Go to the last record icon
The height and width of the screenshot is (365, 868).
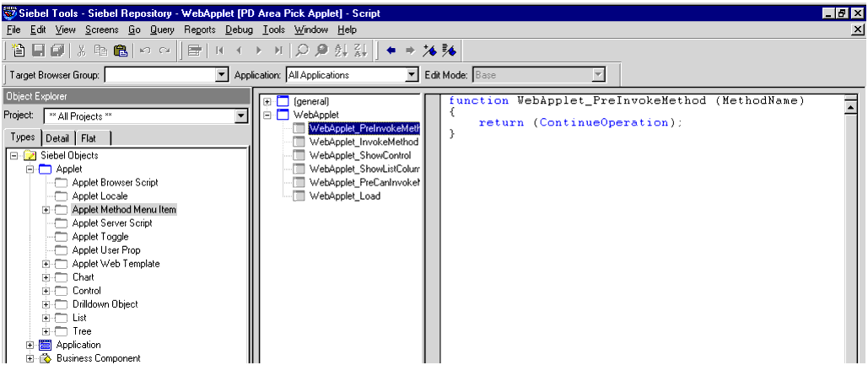pyautogui.click(x=278, y=51)
